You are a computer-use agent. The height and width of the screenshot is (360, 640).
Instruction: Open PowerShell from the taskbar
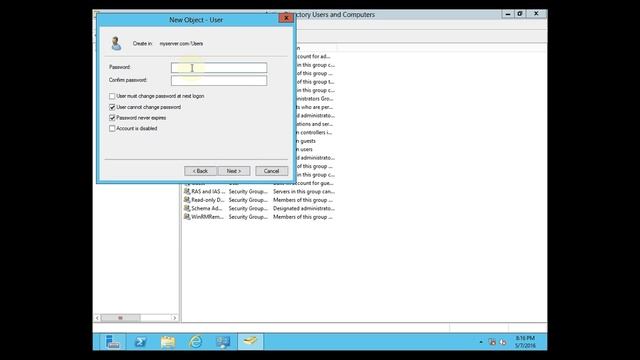pyautogui.click(x=140, y=342)
